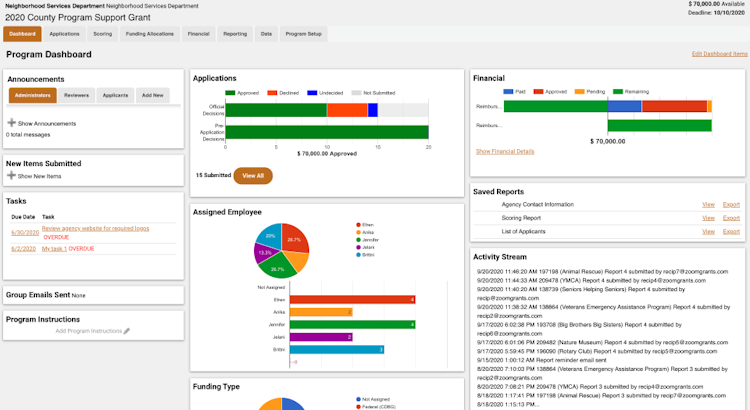Click pencil icon beside Add Program Instructions
This screenshot has height=410, width=750.
127,331
